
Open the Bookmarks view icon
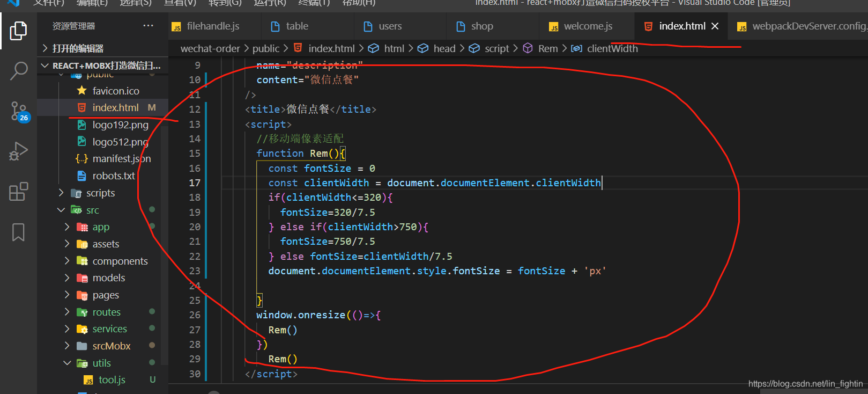pos(18,232)
